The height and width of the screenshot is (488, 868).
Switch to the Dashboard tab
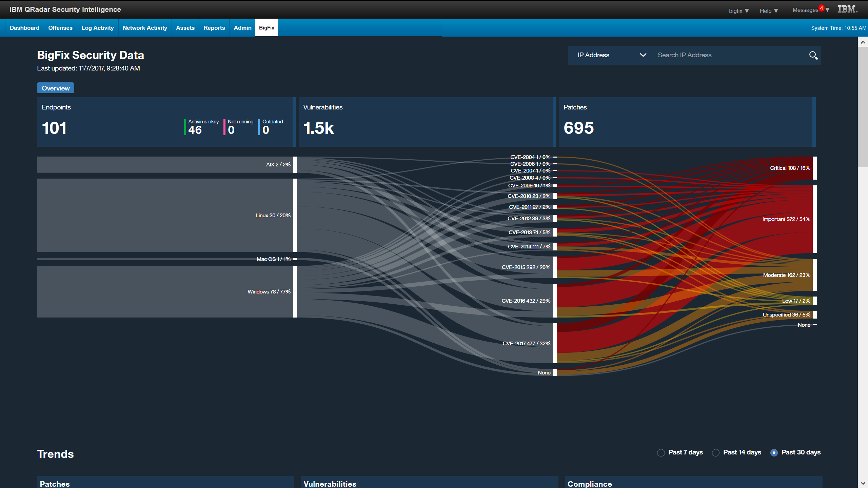24,27
